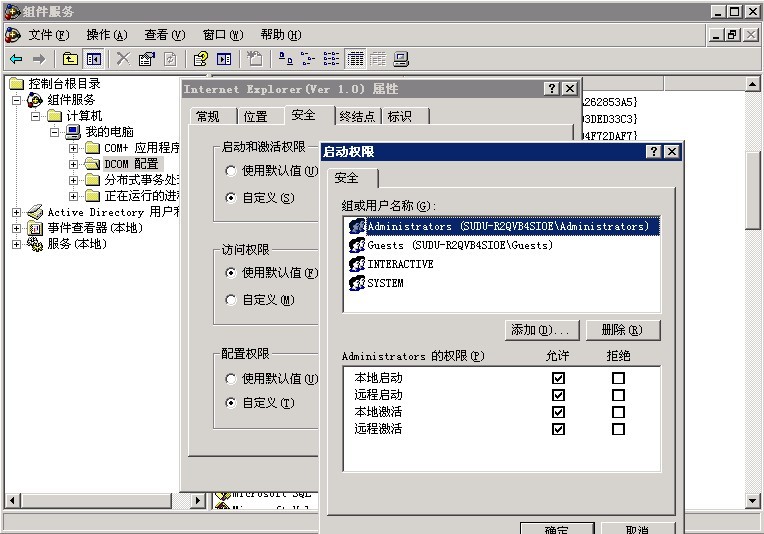
Task: Select the Services (本地) gear icon in tree
Action: [35, 244]
